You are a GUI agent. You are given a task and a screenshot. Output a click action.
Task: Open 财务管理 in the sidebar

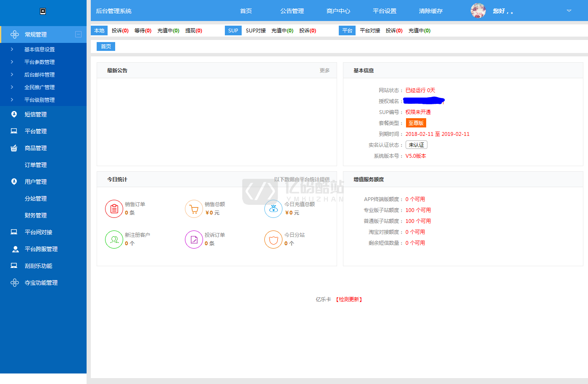point(36,215)
